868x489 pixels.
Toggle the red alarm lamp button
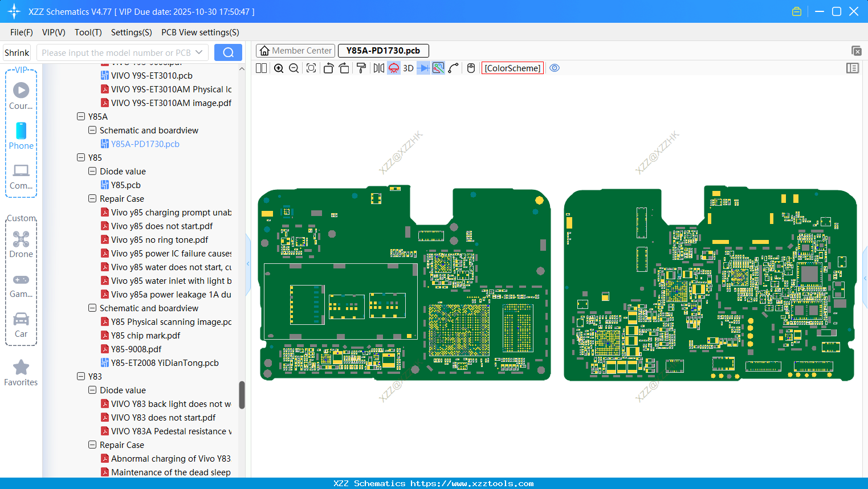pyautogui.click(x=394, y=68)
